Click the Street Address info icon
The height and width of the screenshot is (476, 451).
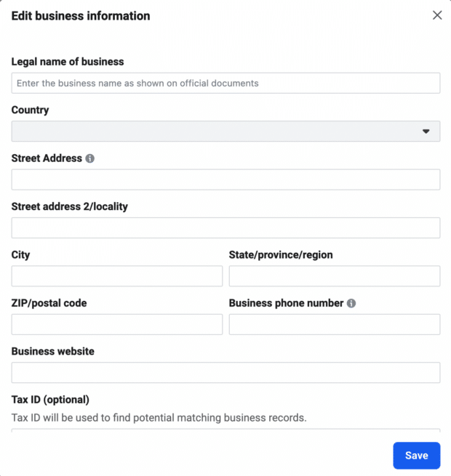90,158
